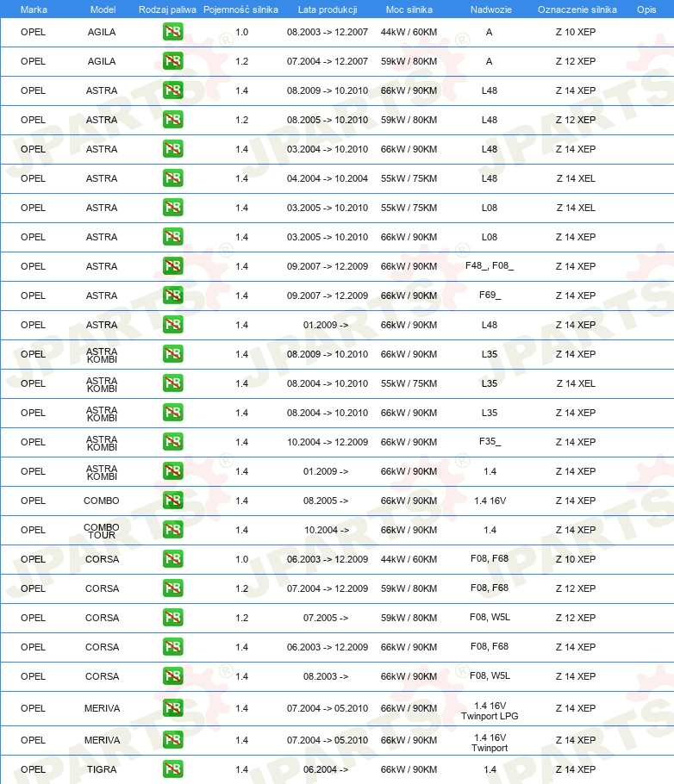
Task: Click the date range 03.2004 -> 10.2010
Action: (328, 149)
